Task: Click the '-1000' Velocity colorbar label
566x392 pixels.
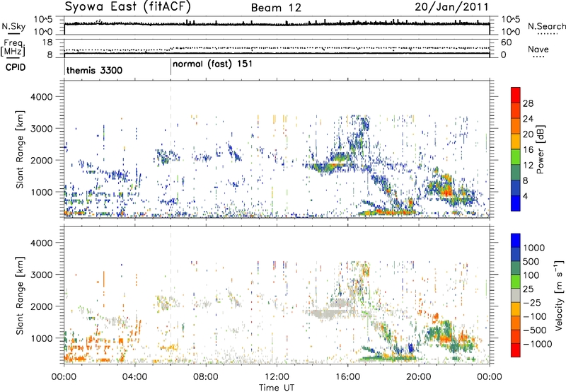Action: pos(538,344)
